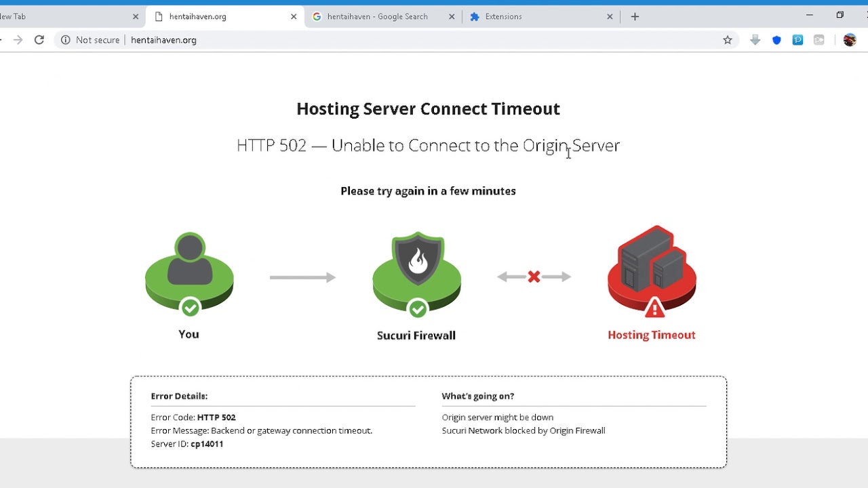The image size is (868, 488).
Task: Click the Server ID cp14011 line
Action: (187, 444)
